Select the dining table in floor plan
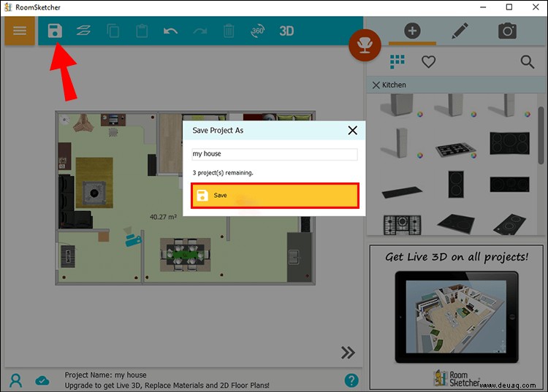The image size is (548, 392). point(186,255)
